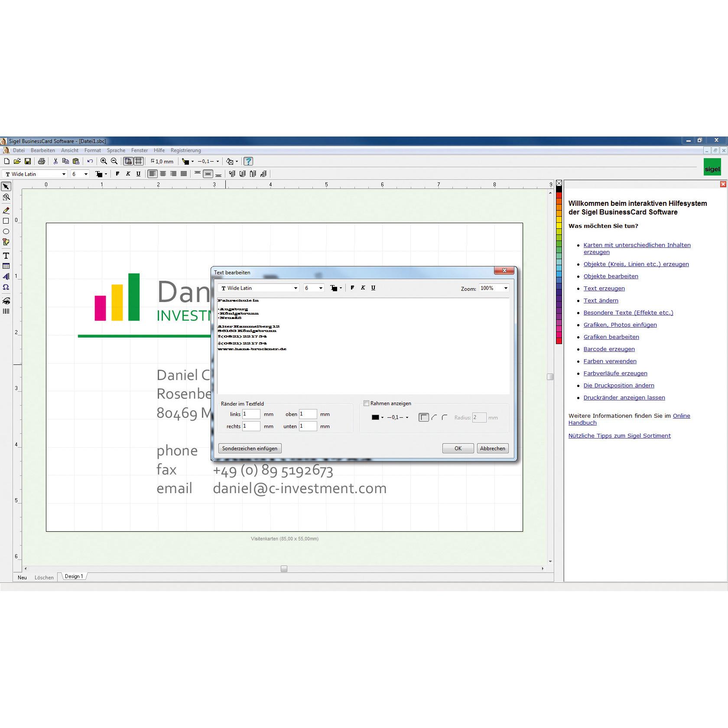This screenshot has width=728, height=728.
Task: Select square corner frame style in dialog
Action: point(424,417)
